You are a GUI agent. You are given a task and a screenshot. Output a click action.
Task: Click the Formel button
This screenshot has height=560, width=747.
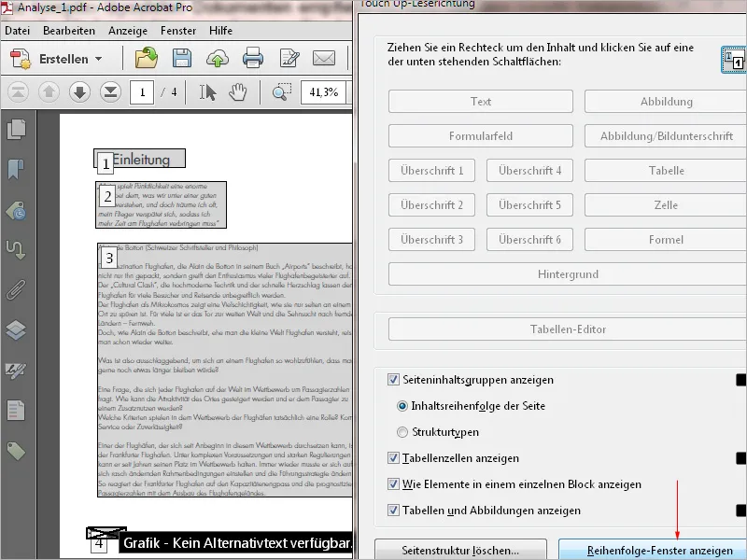coord(666,240)
